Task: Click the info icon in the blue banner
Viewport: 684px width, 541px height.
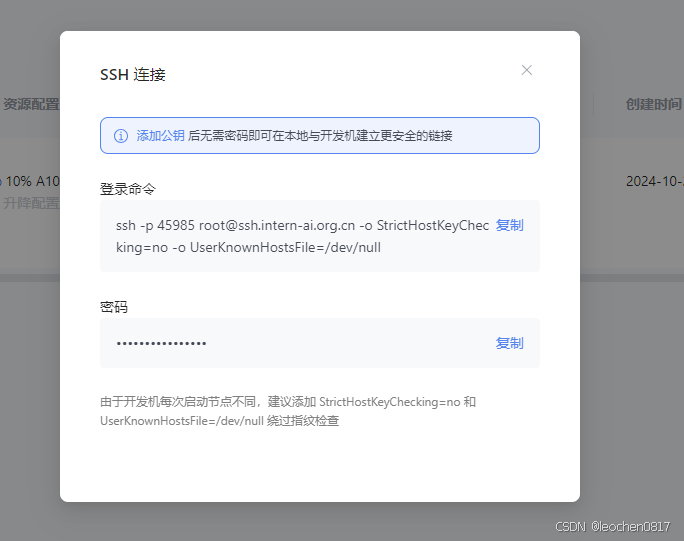Action: [121, 136]
